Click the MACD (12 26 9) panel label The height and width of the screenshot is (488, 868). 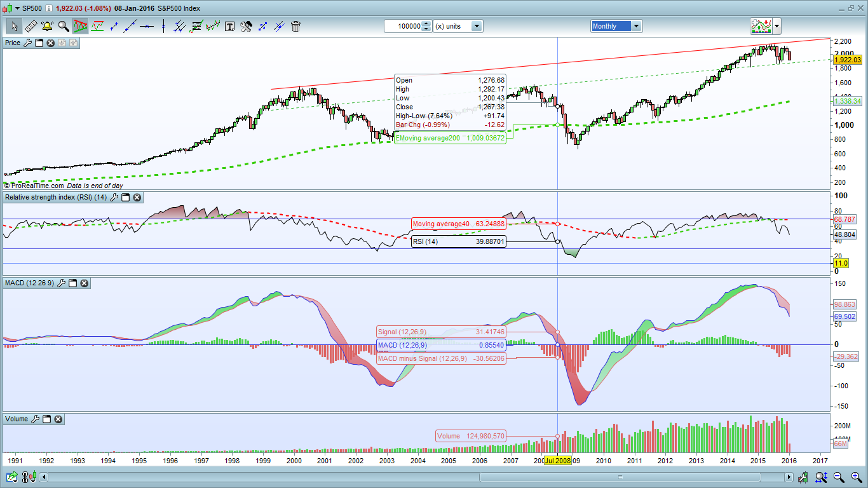point(30,283)
